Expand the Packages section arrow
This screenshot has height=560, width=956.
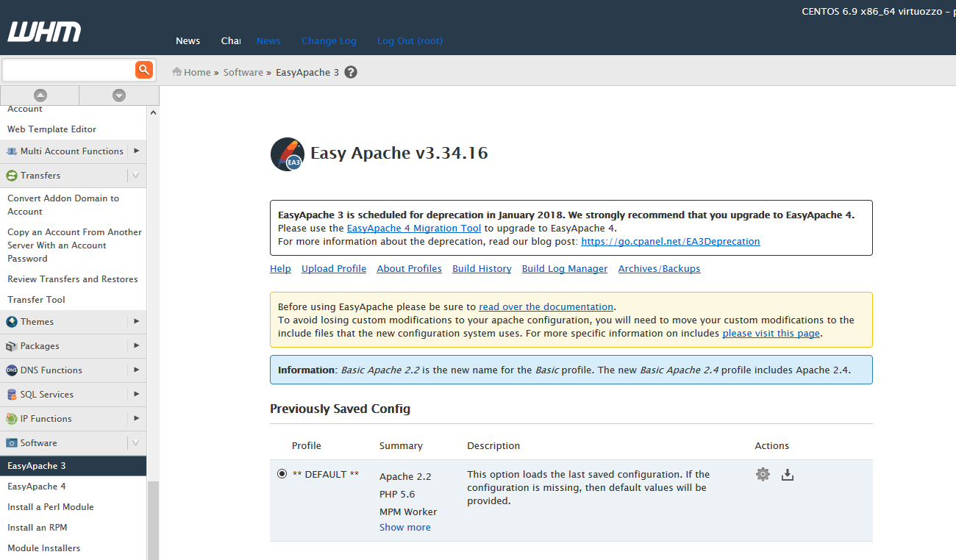click(x=137, y=346)
